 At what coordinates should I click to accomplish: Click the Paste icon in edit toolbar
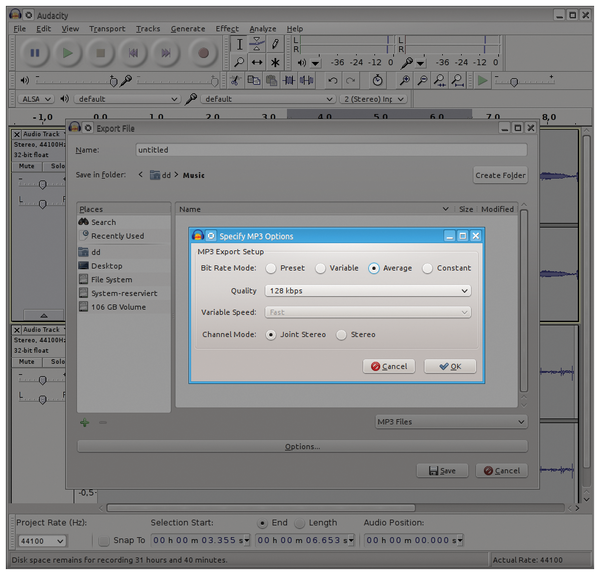point(271,80)
